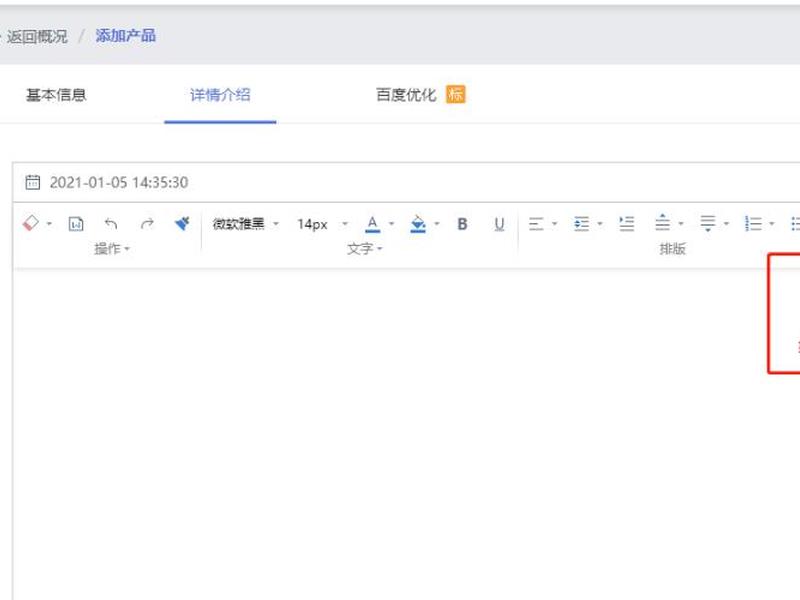Viewport: 800px width, 600px height.
Task: Apply the font color A button
Action: coord(372,223)
